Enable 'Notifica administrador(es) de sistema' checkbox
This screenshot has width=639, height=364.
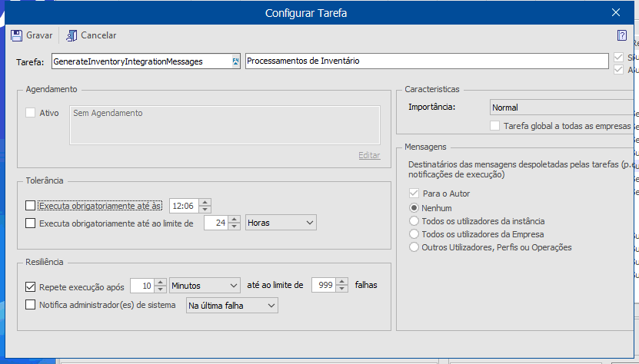point(31,305)
